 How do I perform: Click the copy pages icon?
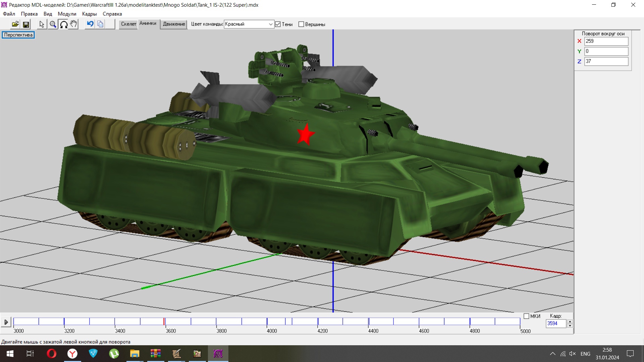(100, 24)
